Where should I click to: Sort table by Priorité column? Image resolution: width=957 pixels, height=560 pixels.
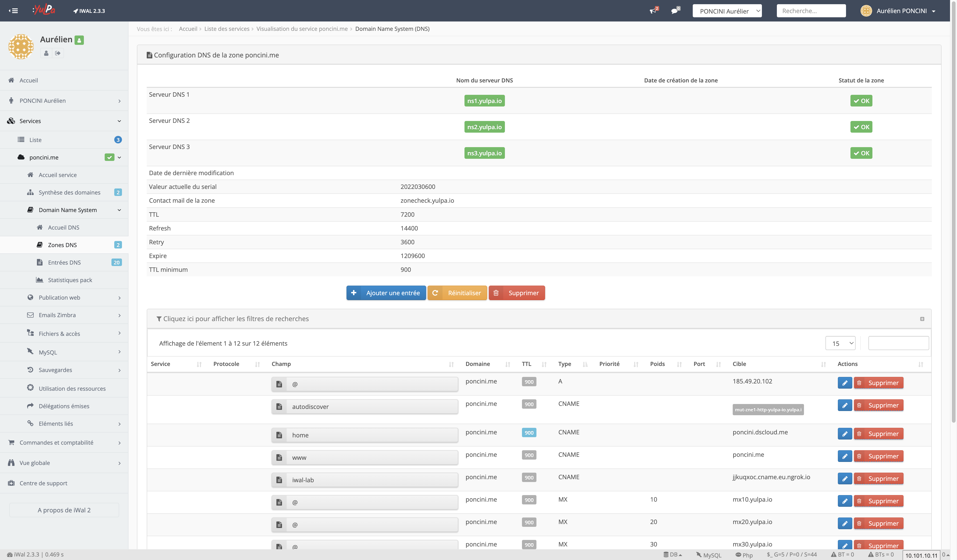(619, 364)
